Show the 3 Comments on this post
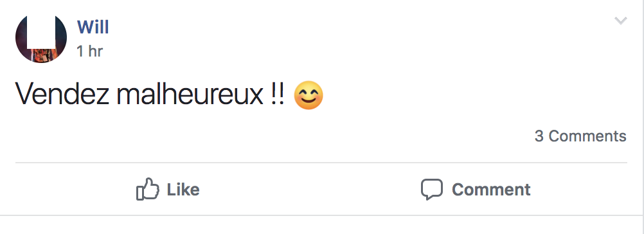Viewport: 644px width, 234px height. (580, 136)
